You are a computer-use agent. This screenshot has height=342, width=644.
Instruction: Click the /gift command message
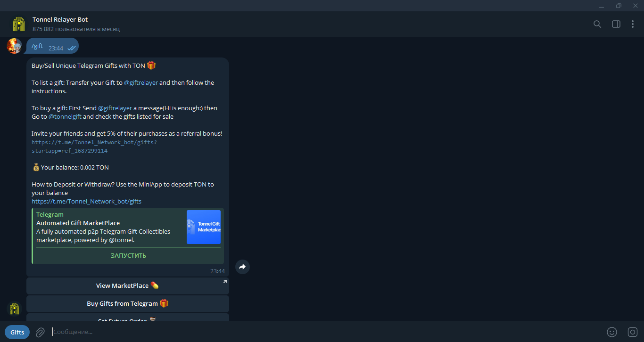tap(52, 46)
